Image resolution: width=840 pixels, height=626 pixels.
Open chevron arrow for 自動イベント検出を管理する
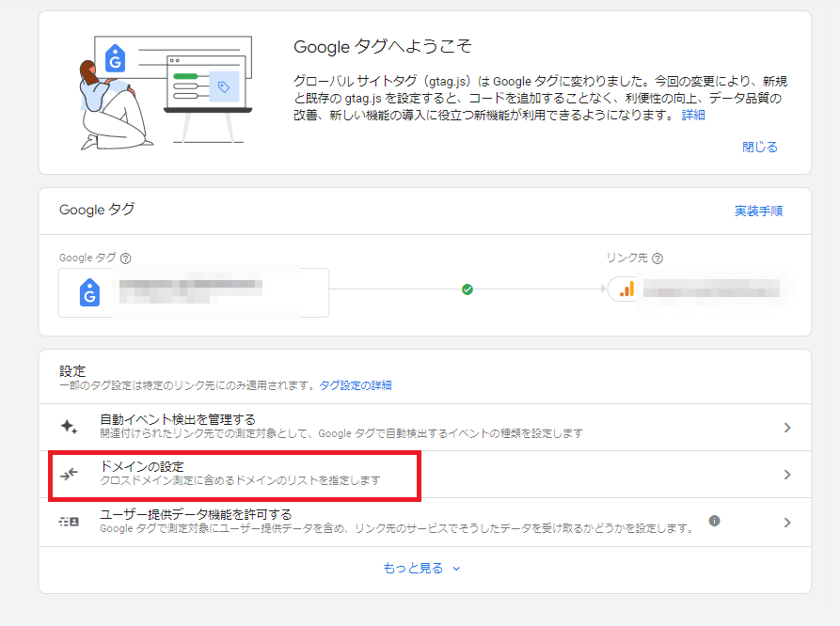(787, 428)
